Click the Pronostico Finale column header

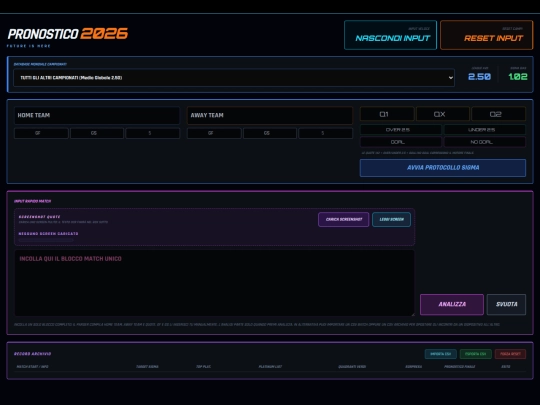click(459, 367)
